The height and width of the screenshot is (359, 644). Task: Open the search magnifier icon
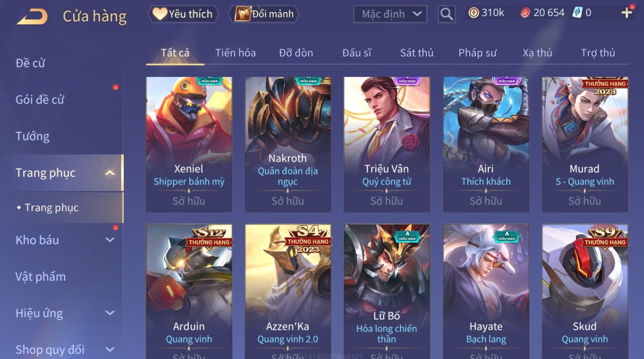click(x=446, y=14)
